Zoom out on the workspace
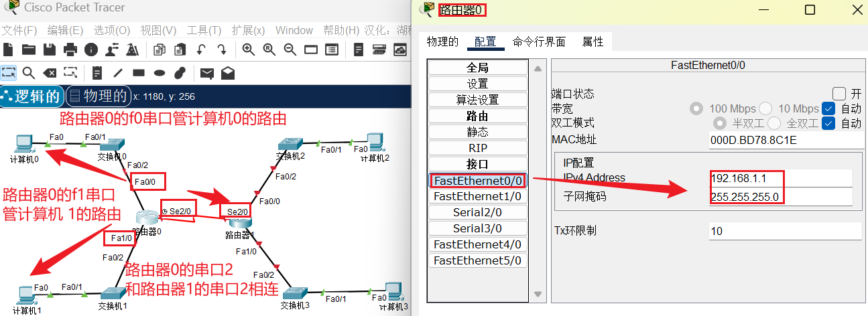The width and height of the screenshot is (868, 316). [x=290, y=50]
